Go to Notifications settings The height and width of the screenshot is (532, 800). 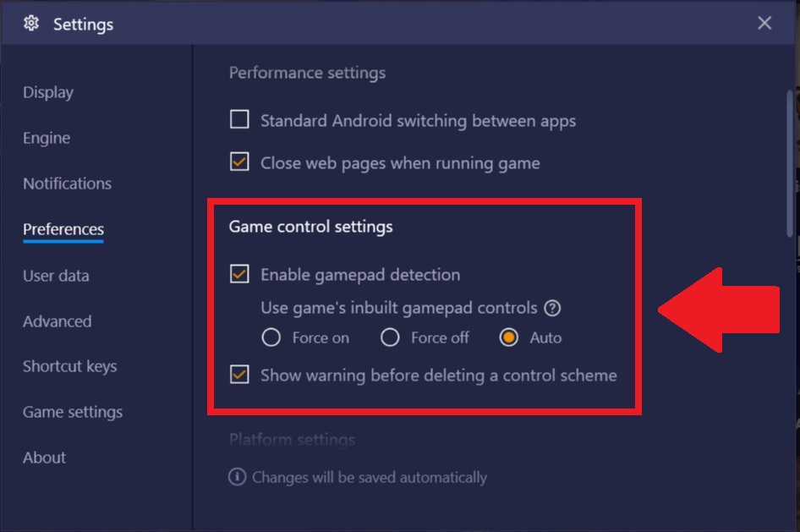coord(67,184)
